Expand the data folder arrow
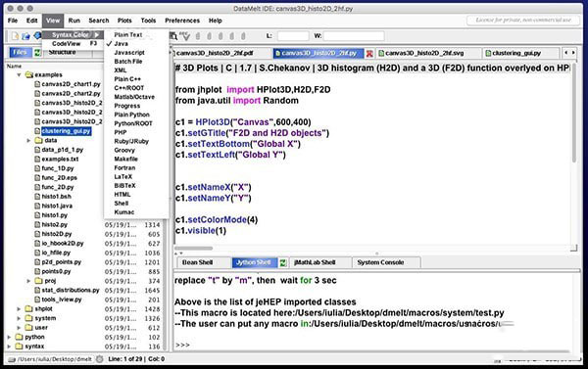This screenshot has width=588, height=369. 28,141
